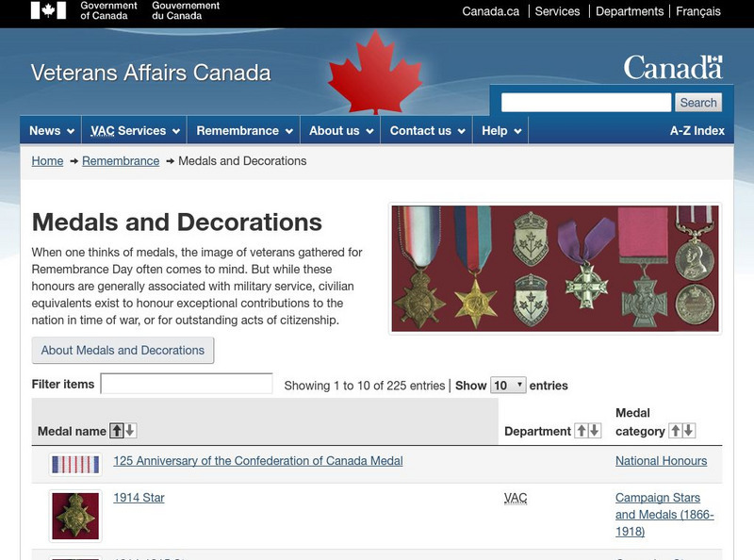Expand the About us menu

341,130
